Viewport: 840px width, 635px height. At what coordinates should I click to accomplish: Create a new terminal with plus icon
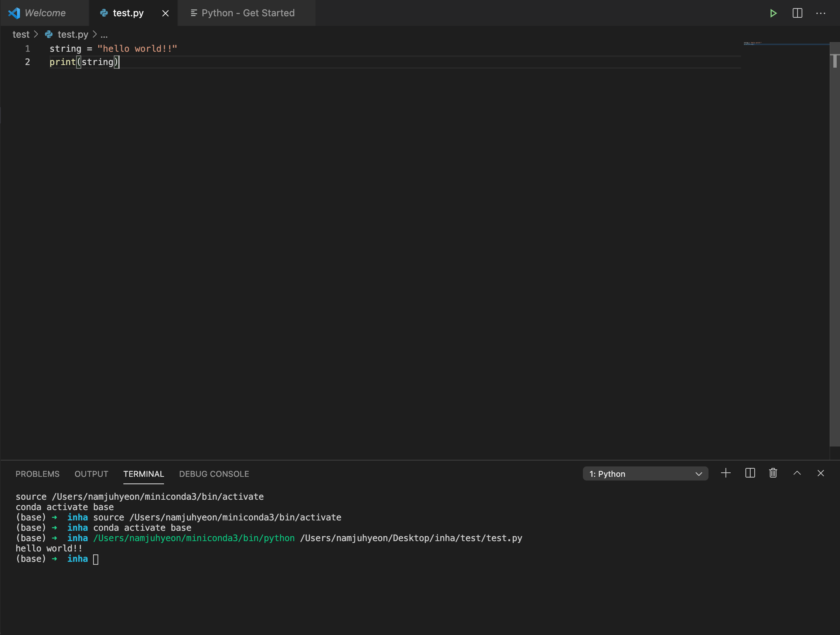[x=725, y=473]
